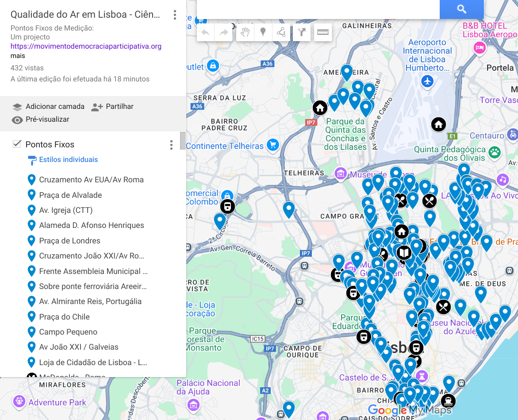The width and height of the screenshot is (518, 420).
Task: Click the Pré-visualizar eye icon
Action: [17, 119]
